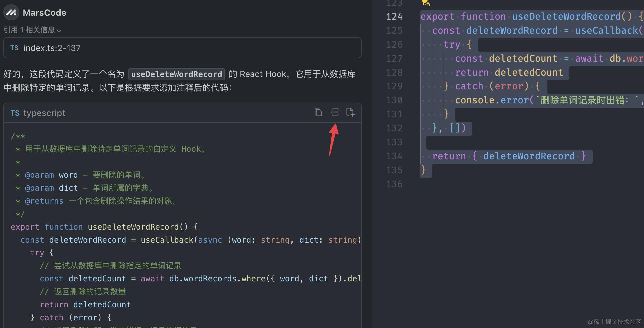
Task: Click TS icon beside index.ts reference
Action: [x=14, y=48]
